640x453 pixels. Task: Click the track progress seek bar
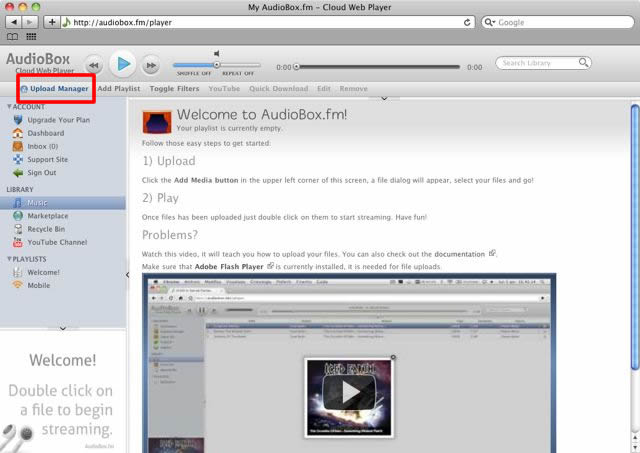coord(378,67)
